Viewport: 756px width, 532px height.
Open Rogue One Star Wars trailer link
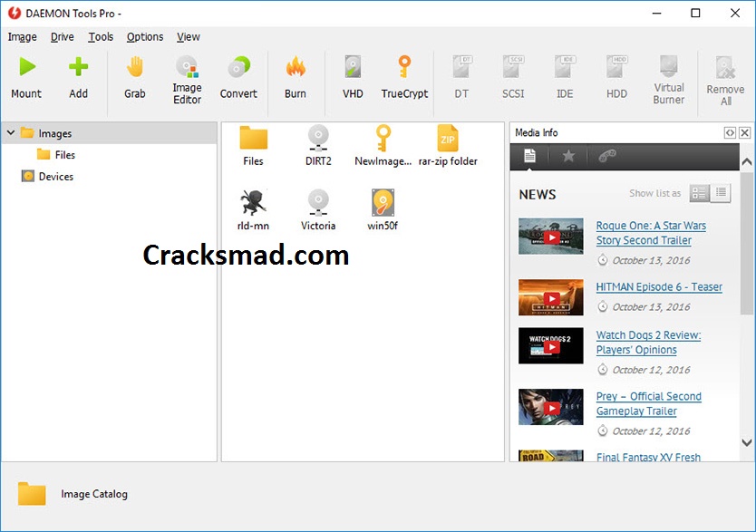pyautogui.click(x=651, y=233)
